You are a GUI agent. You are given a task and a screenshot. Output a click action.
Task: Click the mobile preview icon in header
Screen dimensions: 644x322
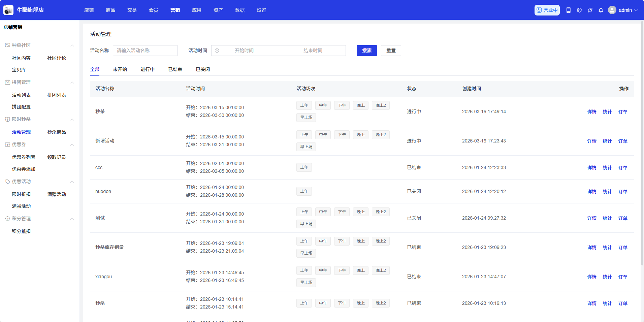click(569, 10)
